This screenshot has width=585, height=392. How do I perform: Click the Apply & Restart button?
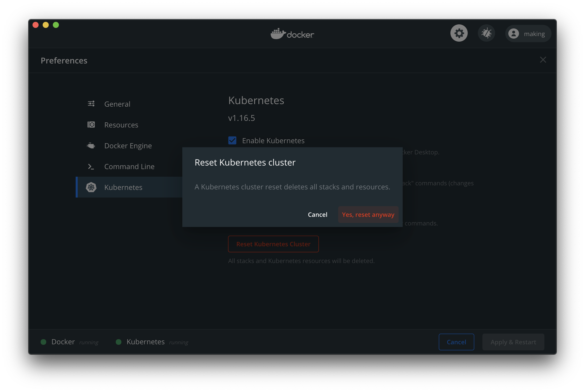(513, 342)
